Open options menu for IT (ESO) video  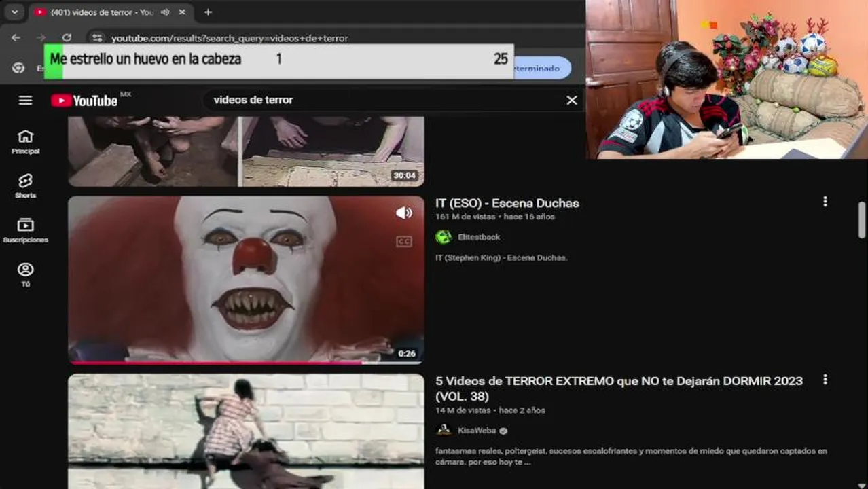[x=825, y=202]
